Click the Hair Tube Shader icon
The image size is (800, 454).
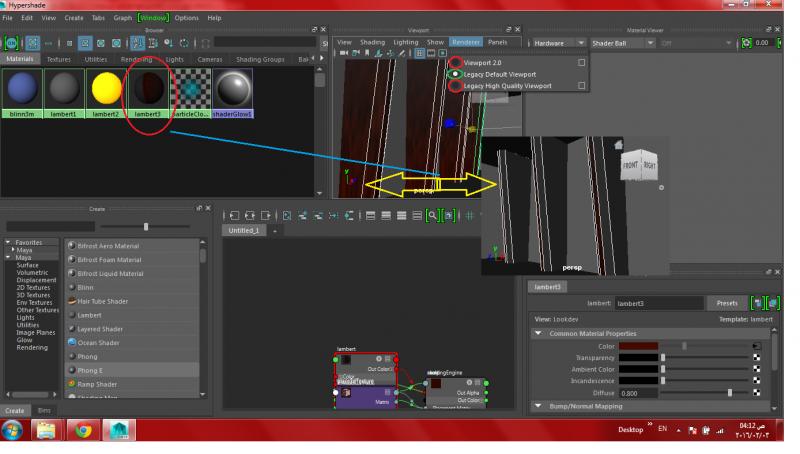[x=71, y=301]
